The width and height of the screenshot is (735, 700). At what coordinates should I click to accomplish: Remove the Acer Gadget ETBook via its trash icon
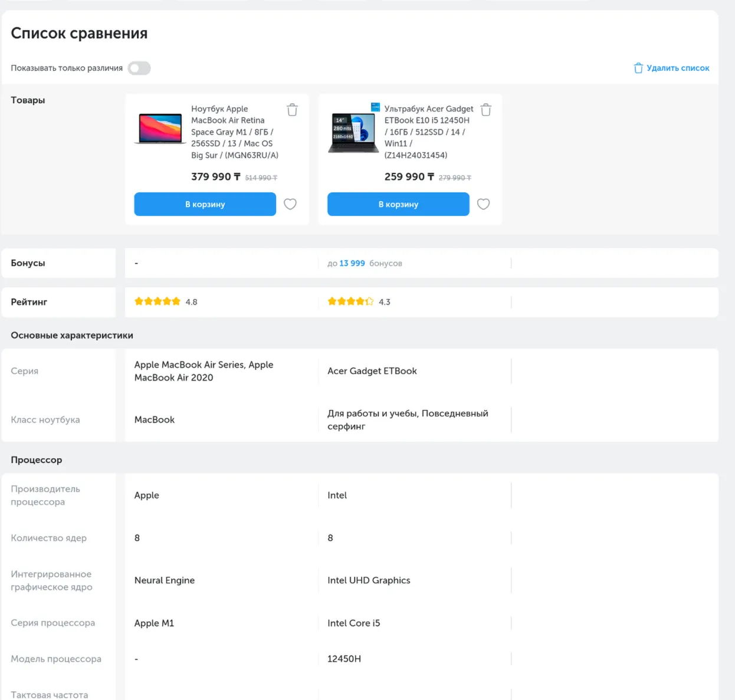coord(485,109)
